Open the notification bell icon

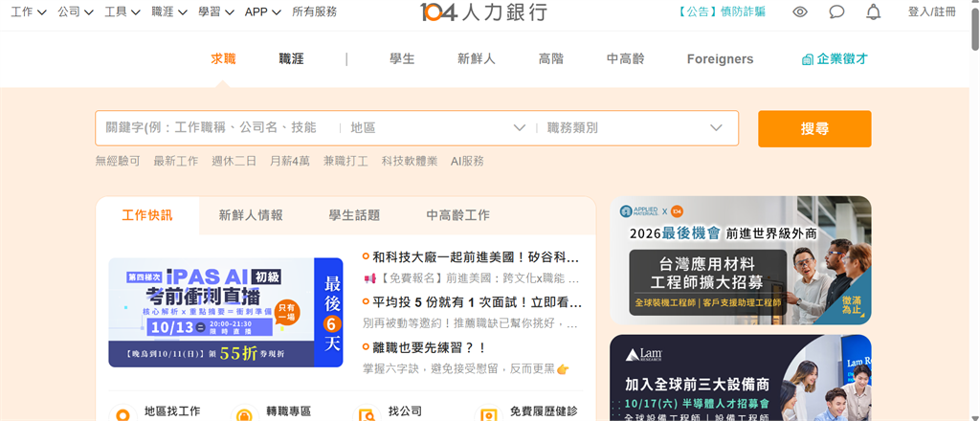point(873,11)
